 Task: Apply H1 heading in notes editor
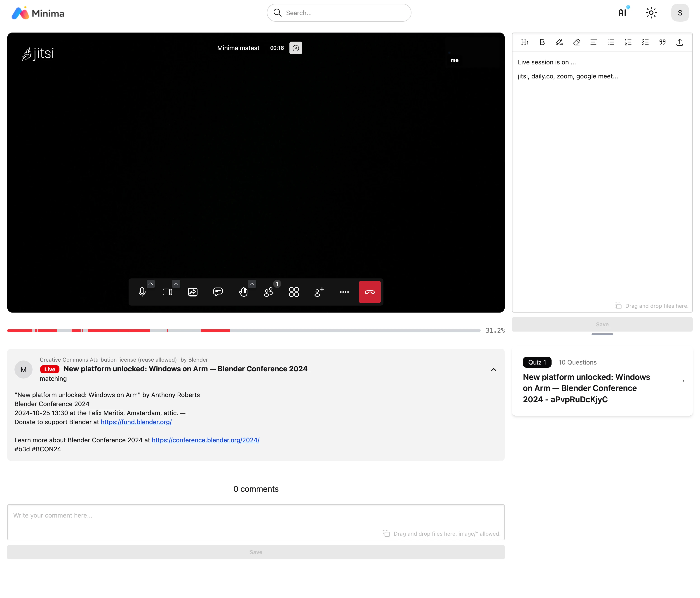coord(525,42)
